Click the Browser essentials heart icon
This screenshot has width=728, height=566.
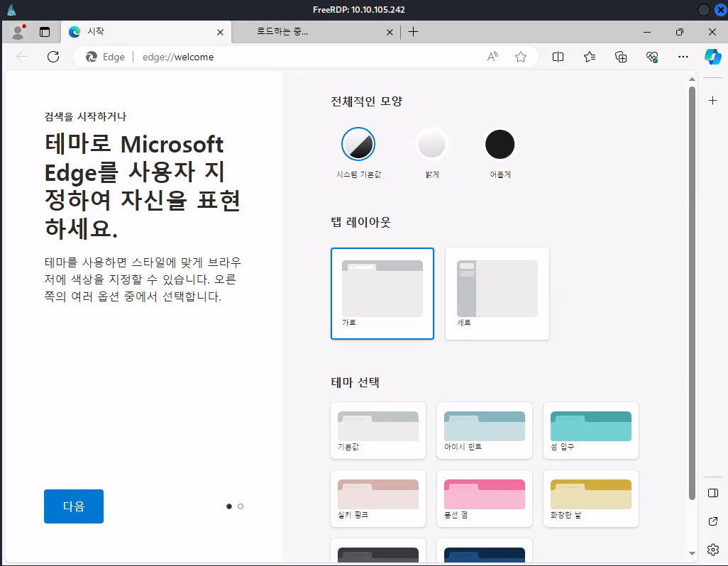click(652, 57)
